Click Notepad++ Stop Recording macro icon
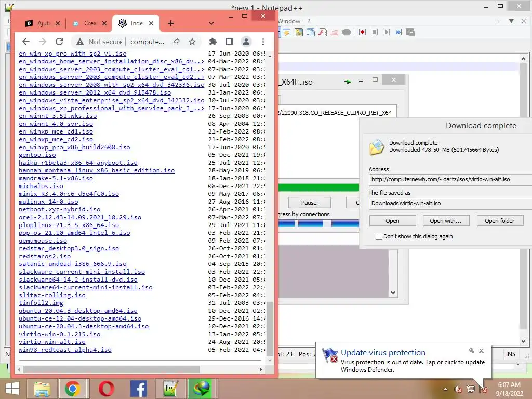Image resolution: width=532 pixels, height=399 pixels. pyautogui.click(x=374, y=32)
